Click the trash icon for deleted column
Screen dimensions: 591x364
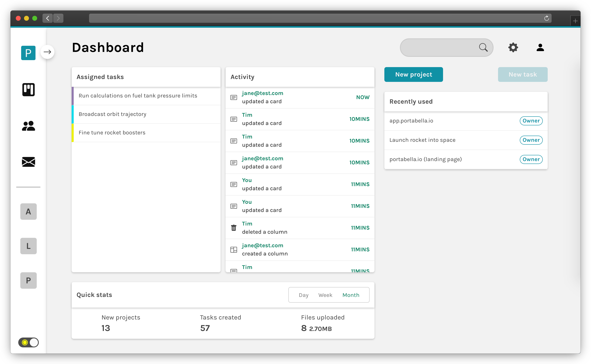pyautogui.click(x=234, y=228)
